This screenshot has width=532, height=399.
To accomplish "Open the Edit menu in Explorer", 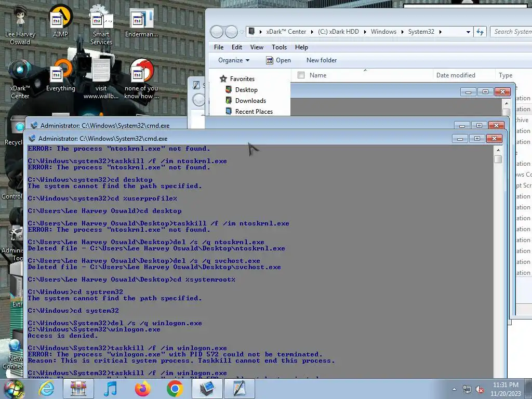I will (237, 47).
